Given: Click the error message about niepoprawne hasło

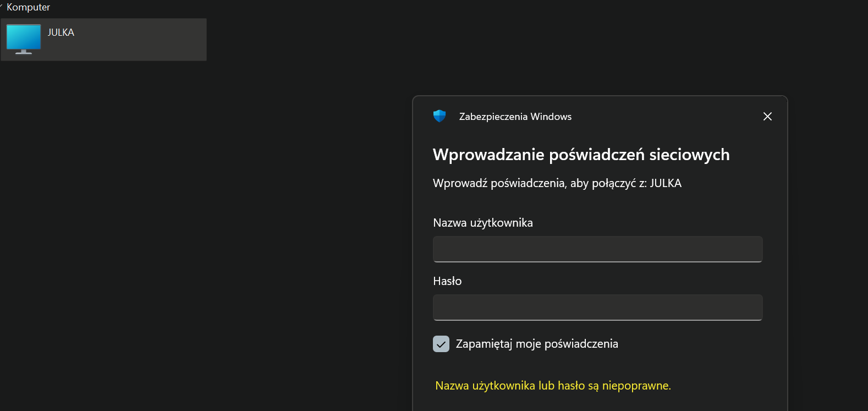Looking at the screenshot, I should (553, 386).
